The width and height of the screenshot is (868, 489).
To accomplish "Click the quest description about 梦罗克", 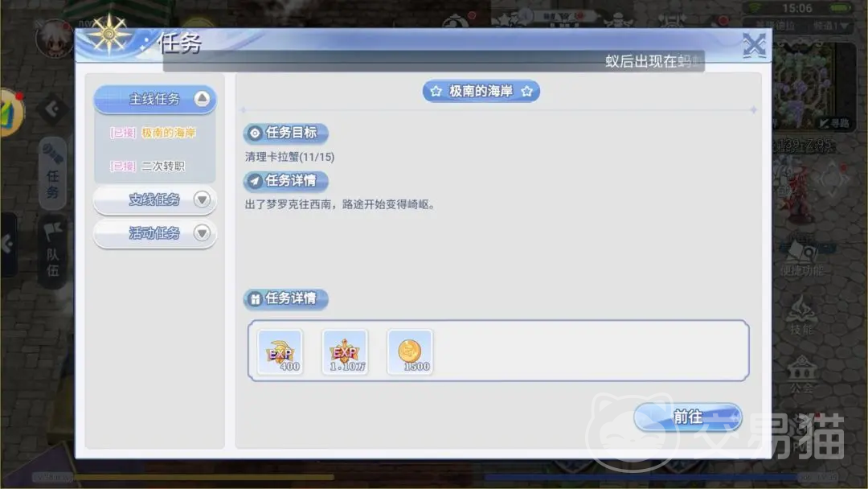I will pos(340,204).
